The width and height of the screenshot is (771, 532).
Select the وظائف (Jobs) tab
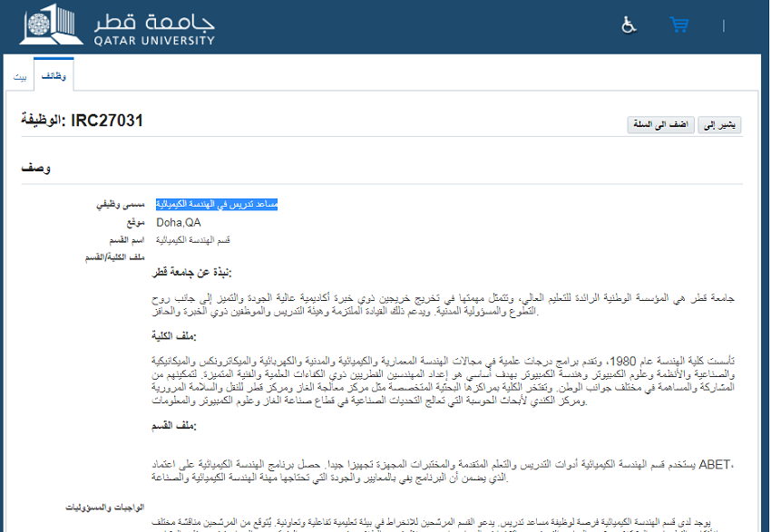tap(54, 77)
